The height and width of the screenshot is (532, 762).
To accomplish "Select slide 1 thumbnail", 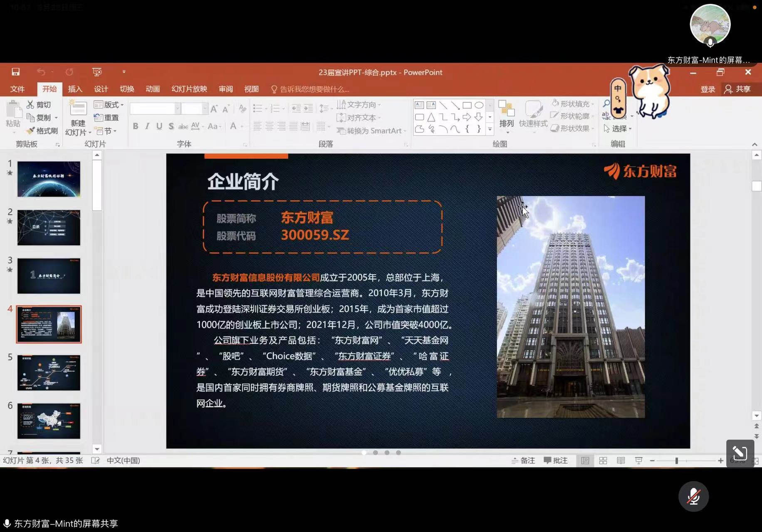I will pyautogui.click(x=49, y=179).
